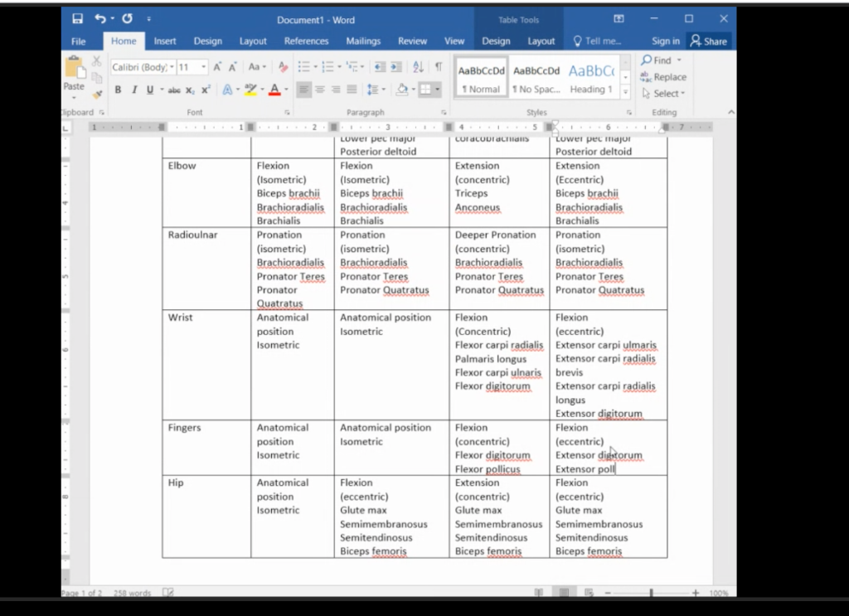Open the Change Case dropdown
The height and width of the screenshot is (616, 849).
click(257, 67)
